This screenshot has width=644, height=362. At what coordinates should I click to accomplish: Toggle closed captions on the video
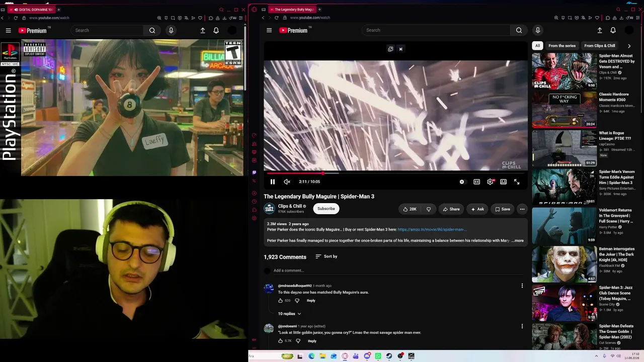tap(476, 182)
